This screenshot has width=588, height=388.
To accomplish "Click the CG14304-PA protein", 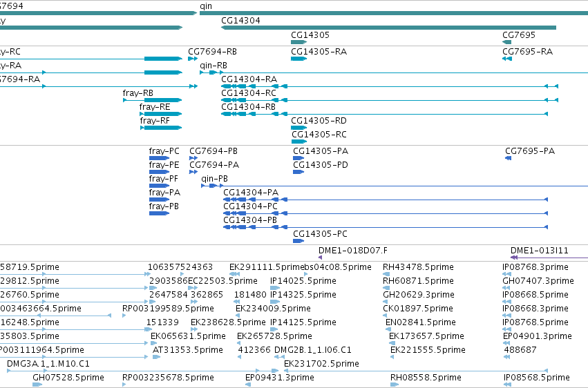I will coord(386,200).
